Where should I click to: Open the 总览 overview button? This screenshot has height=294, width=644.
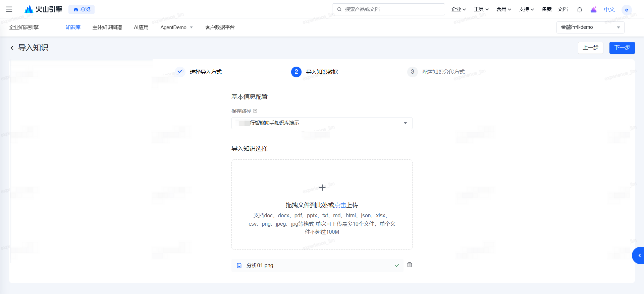click(82, 9)
